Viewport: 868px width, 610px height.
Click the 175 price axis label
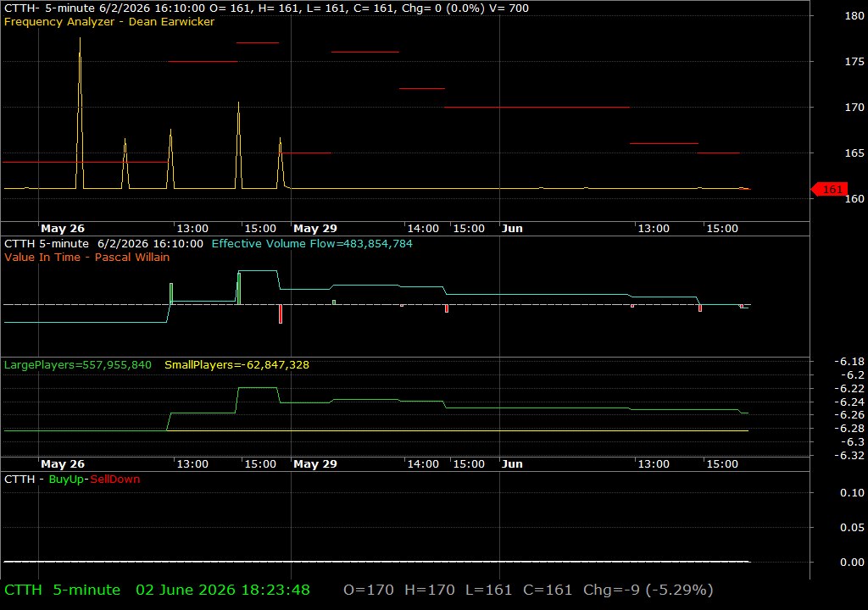(x=854, y=62)
